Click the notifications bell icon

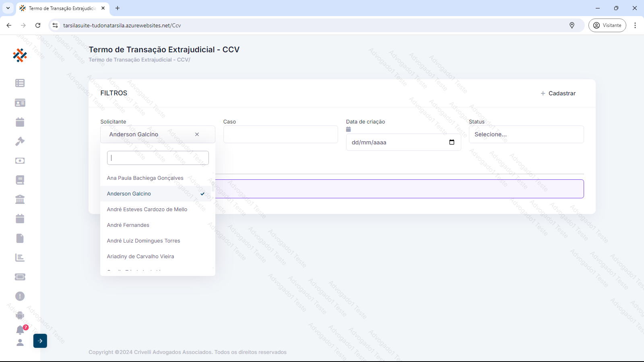pyautogui.click(x=20, y=330)
